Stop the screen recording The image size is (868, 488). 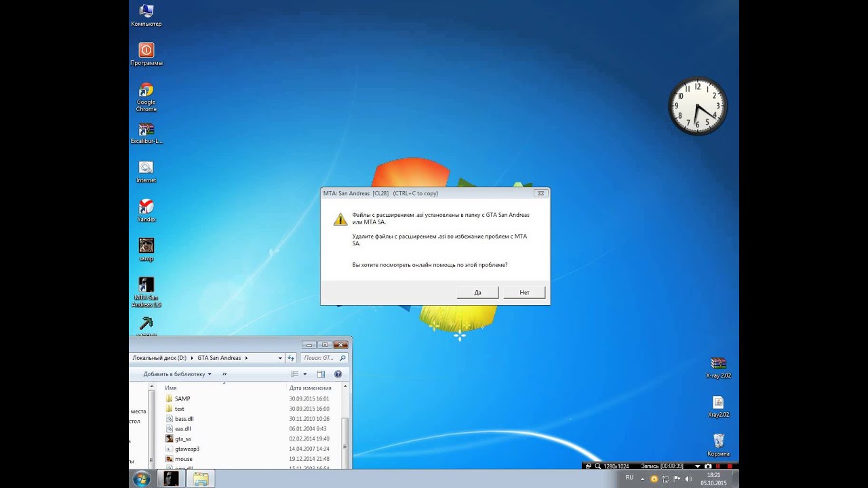730,466
